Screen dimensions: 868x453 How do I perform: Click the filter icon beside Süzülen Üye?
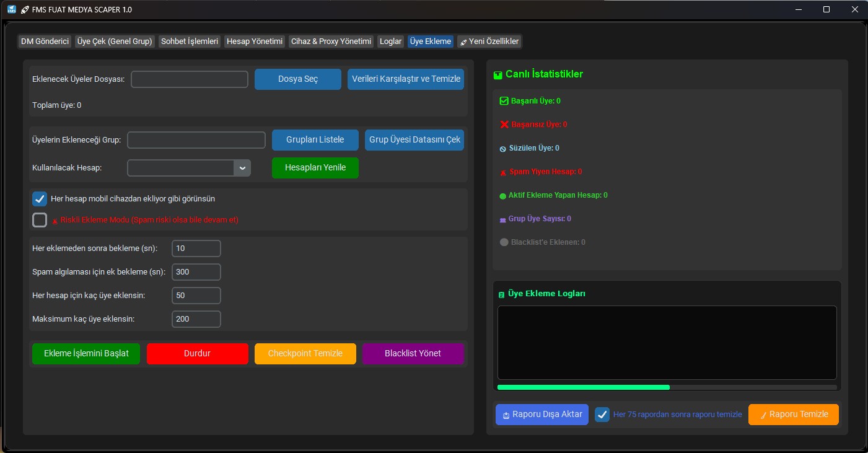tap(503, 149)
